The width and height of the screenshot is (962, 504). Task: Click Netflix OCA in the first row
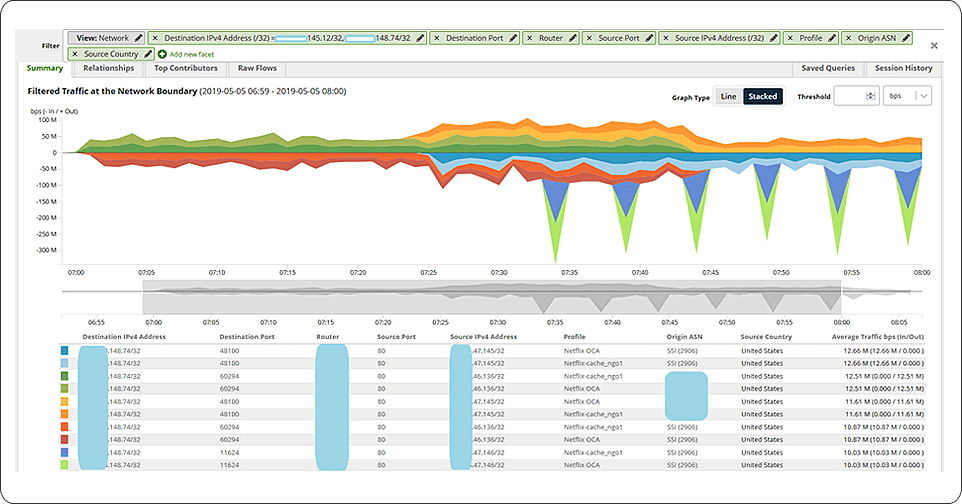[582, 351]
